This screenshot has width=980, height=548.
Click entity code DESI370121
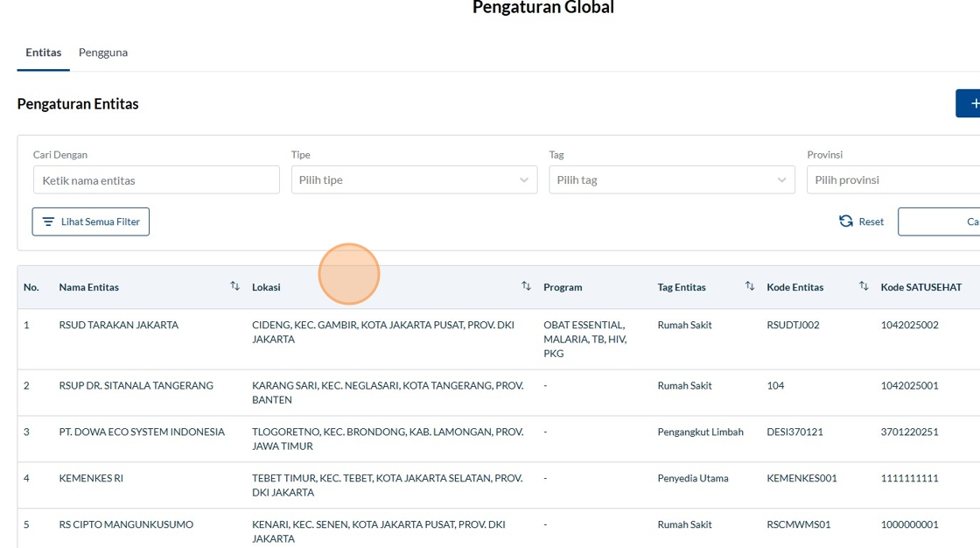[x=795, y=432]
